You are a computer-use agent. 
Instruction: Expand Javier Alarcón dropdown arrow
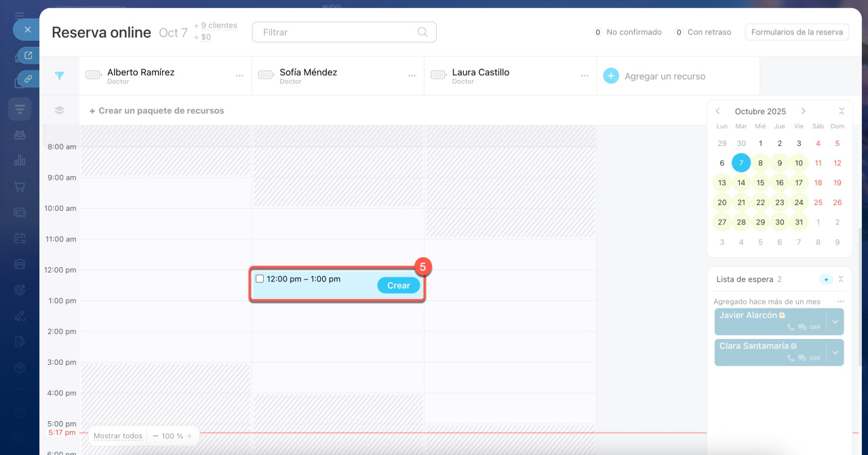835,321
